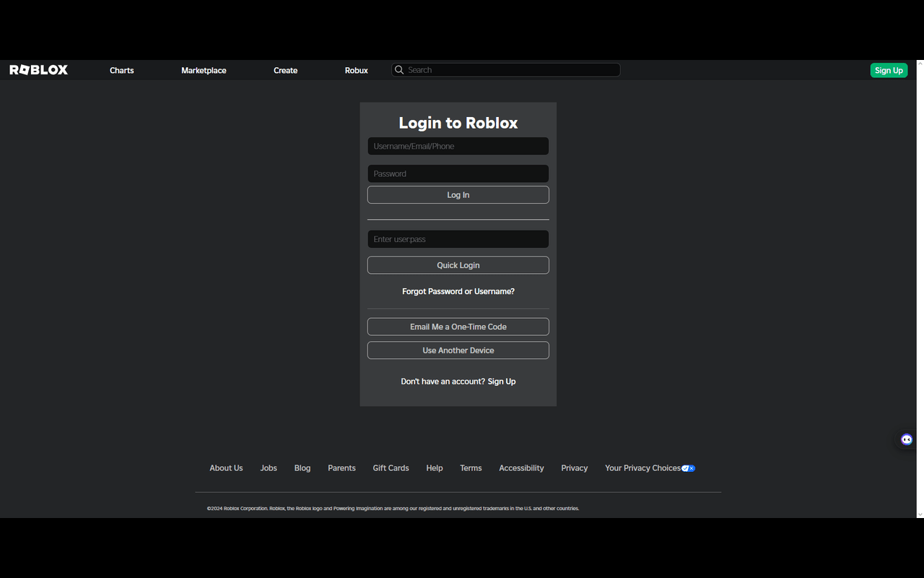This screenshot has width=924, height=578.
Task: Open the floating chatbot assistant icon
Action: coord(907,439)
